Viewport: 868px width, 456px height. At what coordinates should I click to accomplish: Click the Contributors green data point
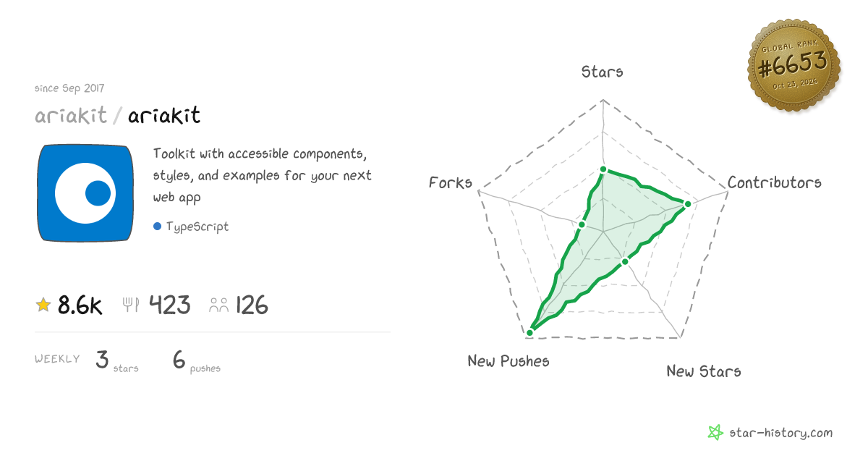coord(688,204)
